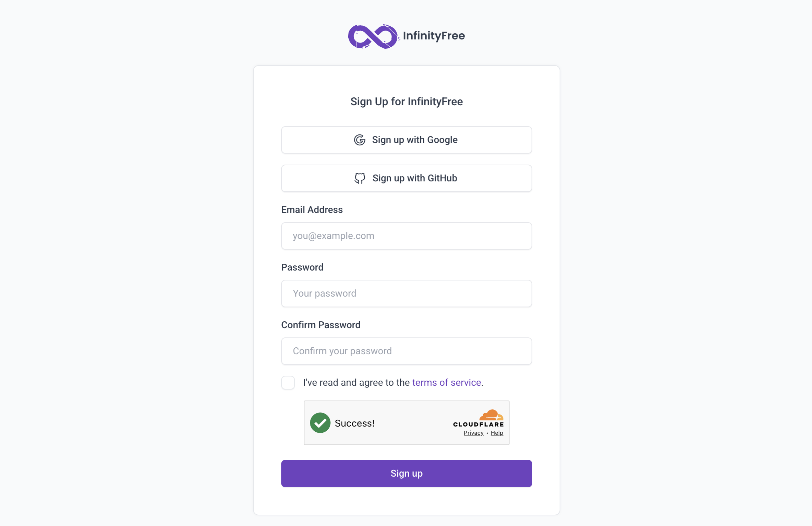Select the Password input field
The image size is (812, 526).
(x=407, y=293)
